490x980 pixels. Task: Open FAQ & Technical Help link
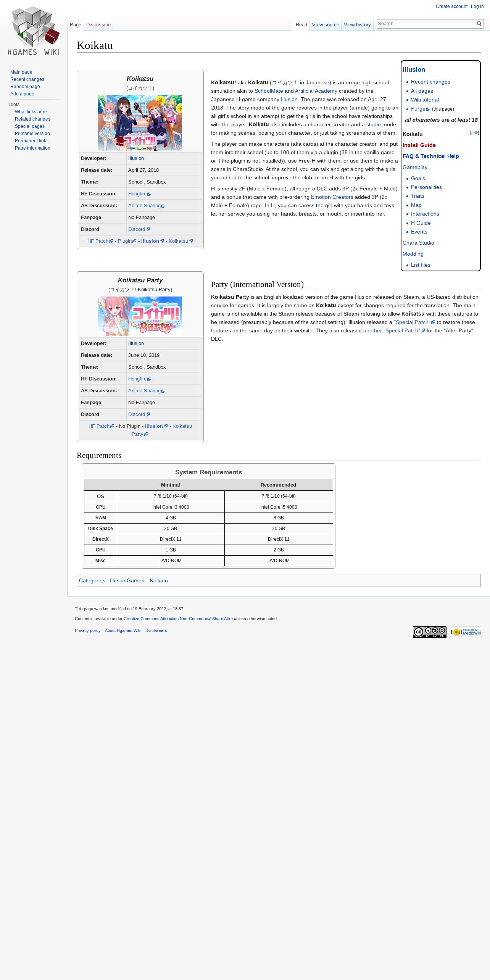[x=430, y=156]
